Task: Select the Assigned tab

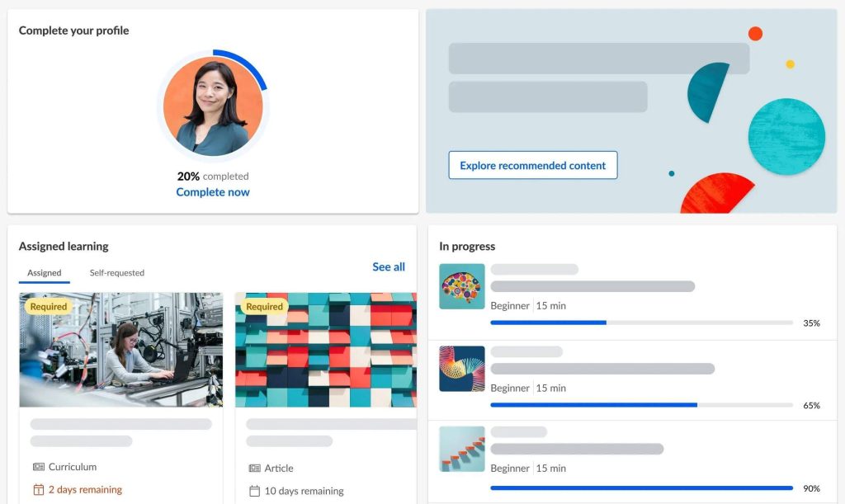Action: point(44,272)
